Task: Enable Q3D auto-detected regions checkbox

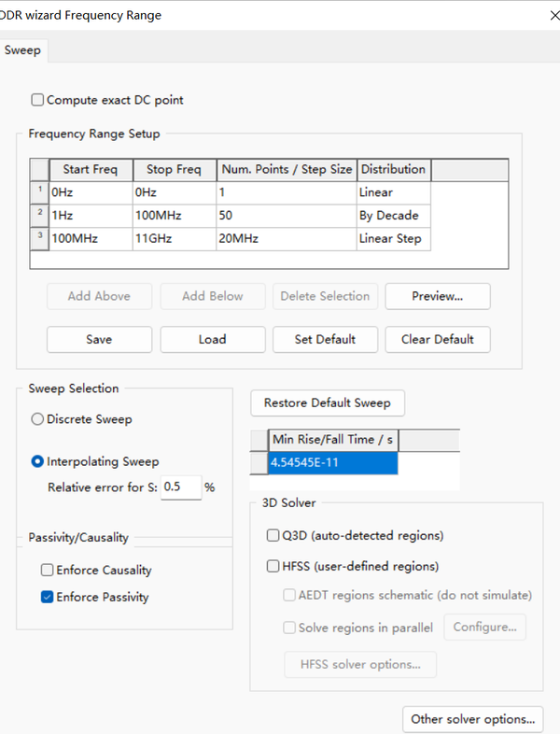Action: [x=273, y=536]
